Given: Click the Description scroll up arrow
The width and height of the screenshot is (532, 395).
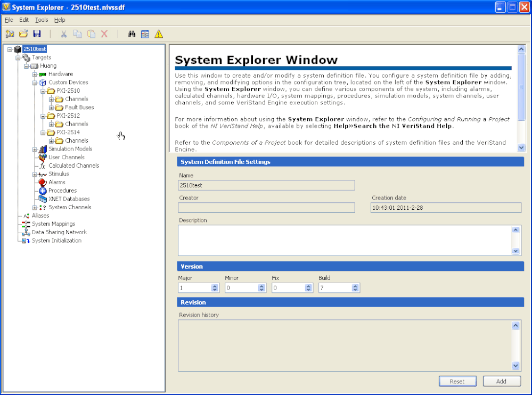Looking at the screenshot, I should tap(515, 230).
